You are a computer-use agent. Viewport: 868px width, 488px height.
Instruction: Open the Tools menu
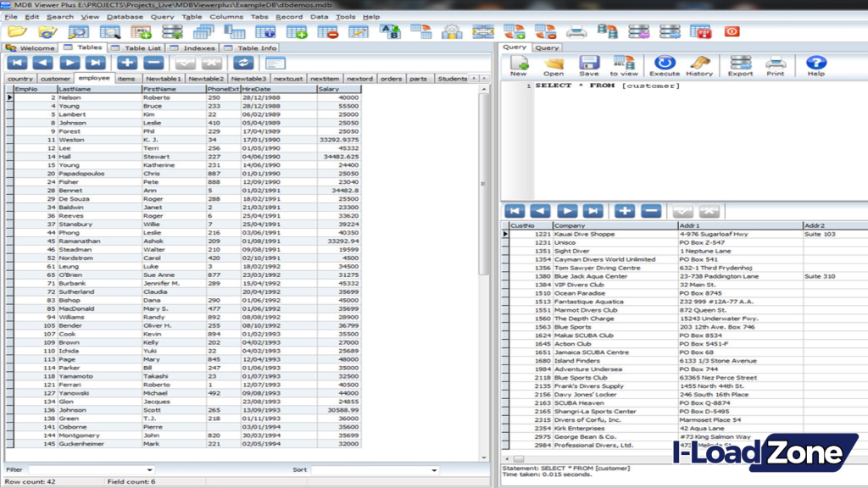[x=347, y=15]
